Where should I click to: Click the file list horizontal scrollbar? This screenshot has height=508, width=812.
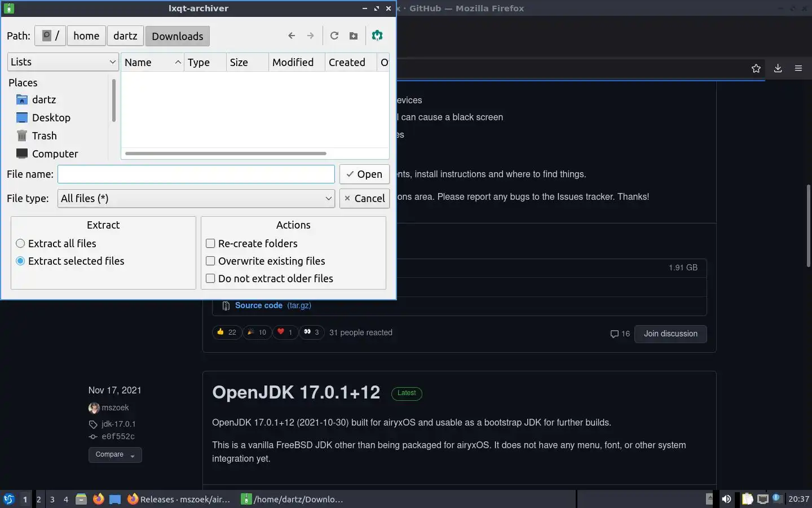pyautogui.click(x=226, y=153)
